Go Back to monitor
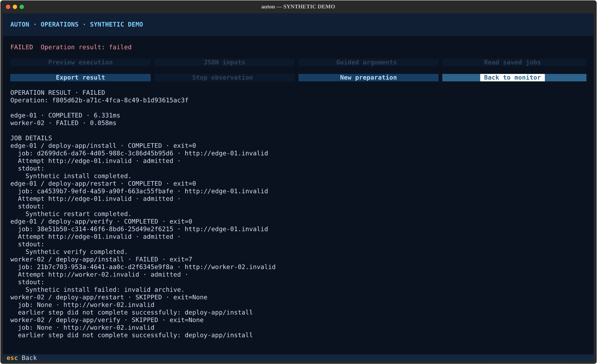Viewport: 597px width, 364px height. click(514, 78)
